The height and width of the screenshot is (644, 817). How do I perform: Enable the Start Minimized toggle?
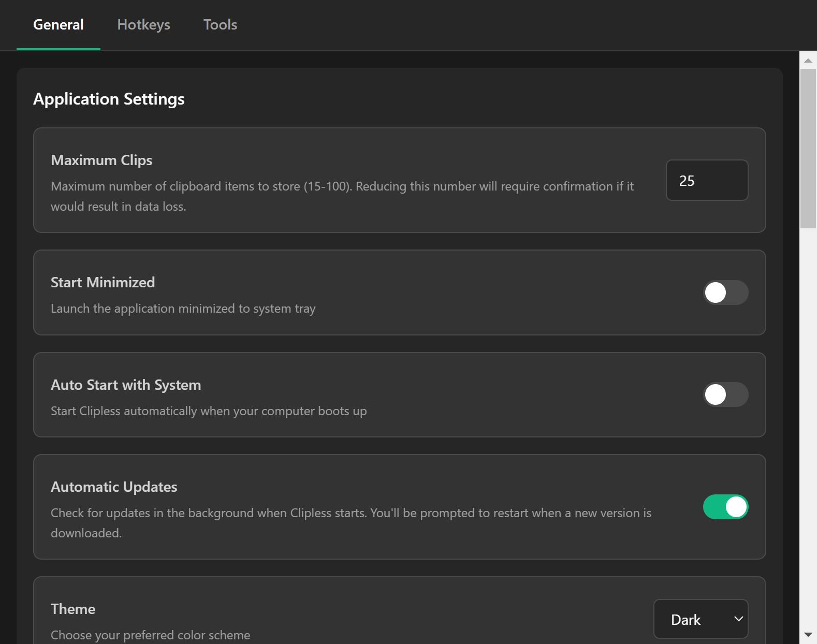(x=725, y=292)
